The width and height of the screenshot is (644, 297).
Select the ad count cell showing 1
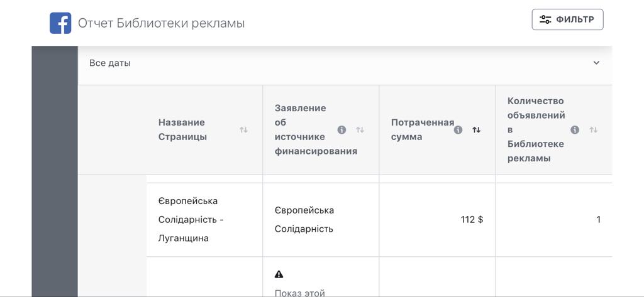553,220
